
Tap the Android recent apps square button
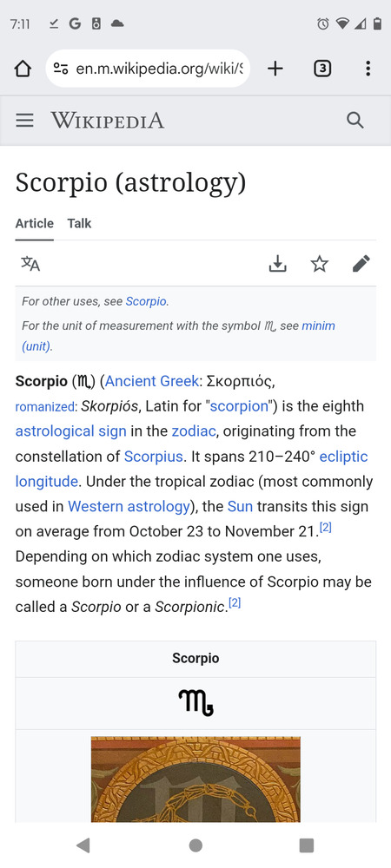click(306, 845)
